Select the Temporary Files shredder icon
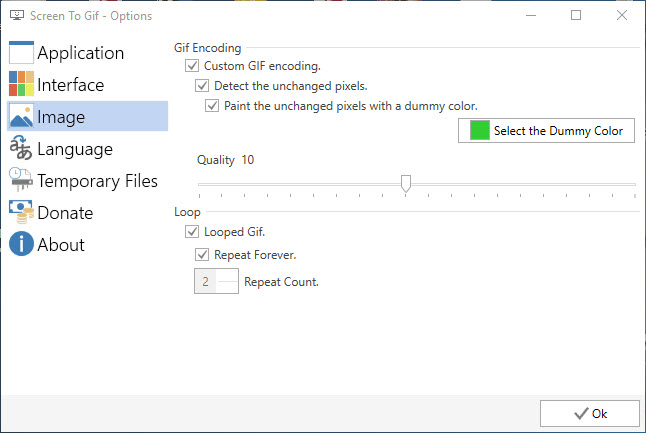The image size is (646, 433). coord(21,180)
